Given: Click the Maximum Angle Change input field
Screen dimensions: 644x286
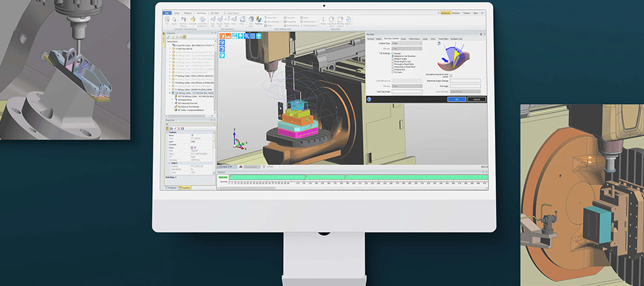Looking at the screenshot, I should (x=464, y=81).
